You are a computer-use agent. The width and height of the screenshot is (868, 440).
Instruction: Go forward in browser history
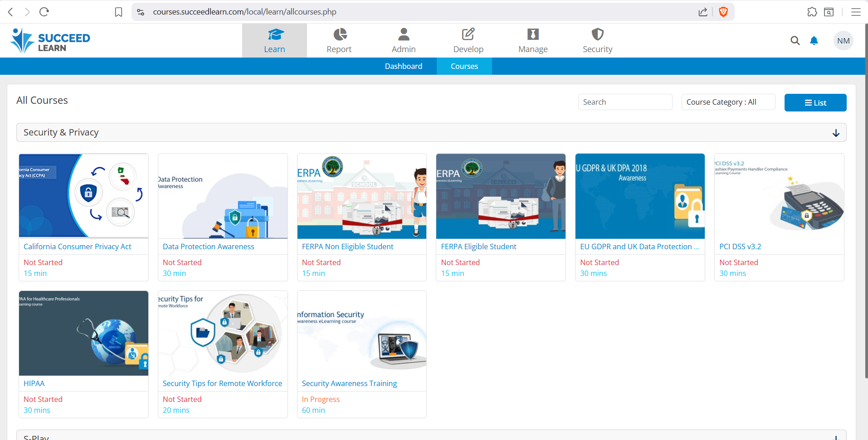[27, 12]
